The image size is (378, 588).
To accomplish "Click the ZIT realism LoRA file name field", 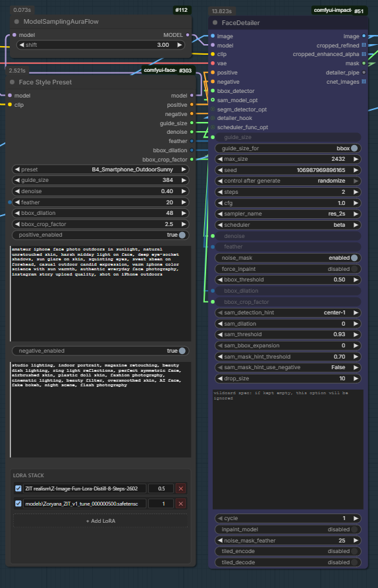I will 85,488.
